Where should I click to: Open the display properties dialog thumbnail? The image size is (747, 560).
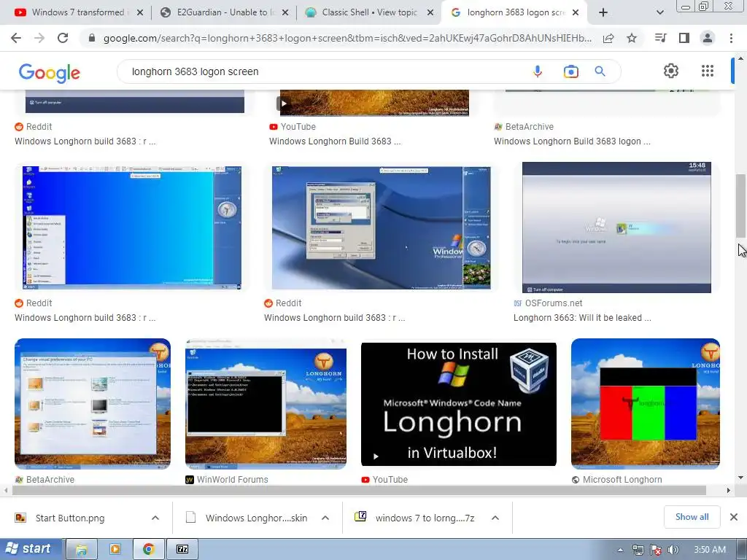(381, 227)
